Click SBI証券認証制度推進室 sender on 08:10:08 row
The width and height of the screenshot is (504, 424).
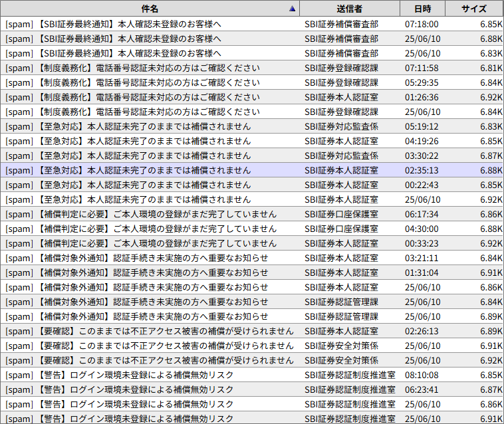click(350, 375)
